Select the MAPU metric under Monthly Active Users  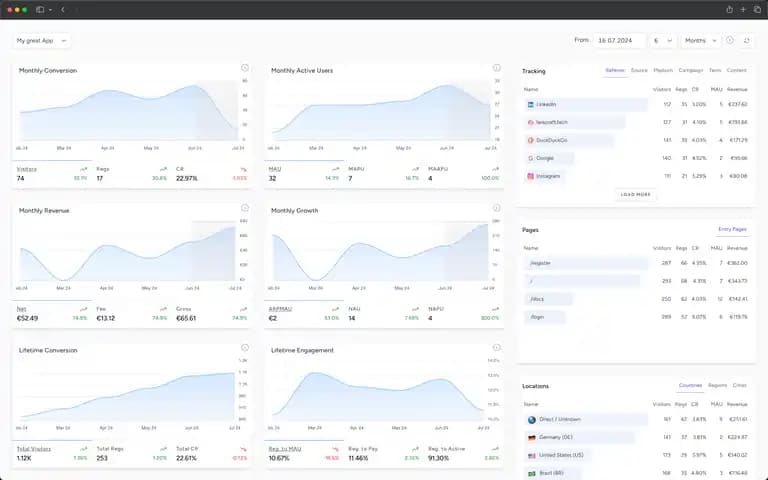click(x=383, y=174)
